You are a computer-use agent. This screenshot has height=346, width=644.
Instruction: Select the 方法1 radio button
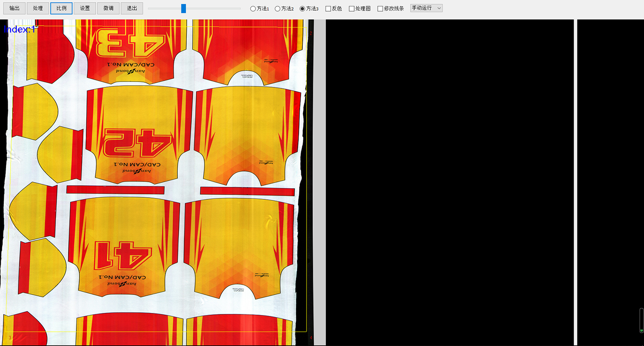coord(253,9)
